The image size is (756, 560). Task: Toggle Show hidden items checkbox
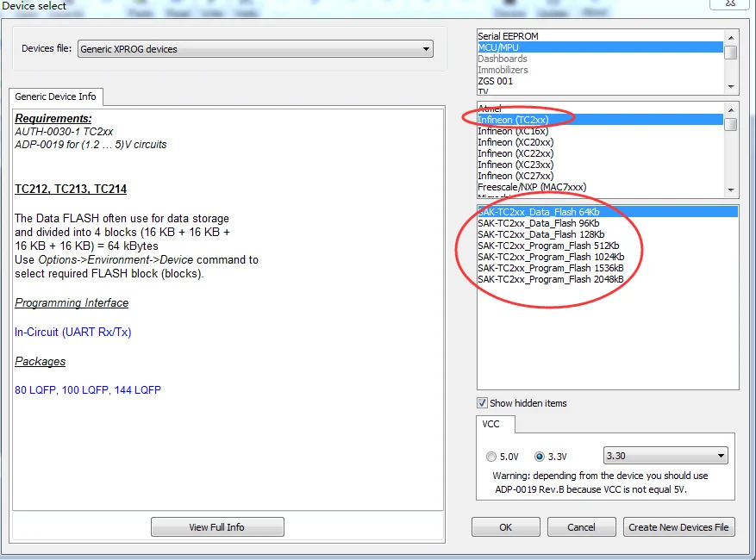point(482,403)
